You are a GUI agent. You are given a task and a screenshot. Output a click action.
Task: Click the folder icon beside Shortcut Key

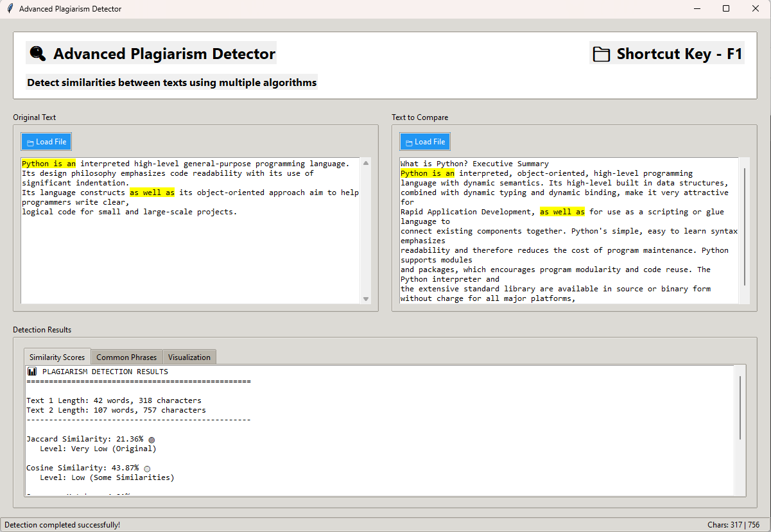point(601,54)
